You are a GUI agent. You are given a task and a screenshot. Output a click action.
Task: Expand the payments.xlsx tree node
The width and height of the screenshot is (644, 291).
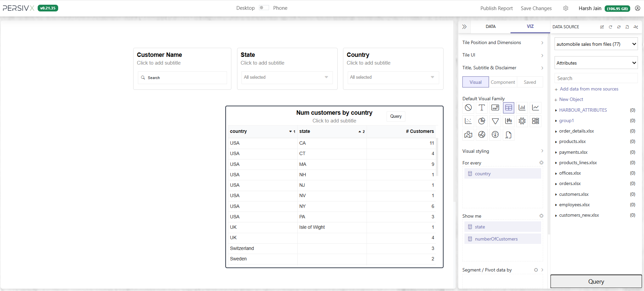(x=556, y=152)
